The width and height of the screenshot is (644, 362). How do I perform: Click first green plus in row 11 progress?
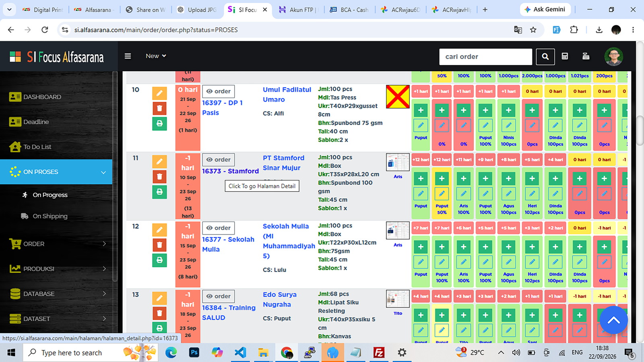click(x=421, y=178)
